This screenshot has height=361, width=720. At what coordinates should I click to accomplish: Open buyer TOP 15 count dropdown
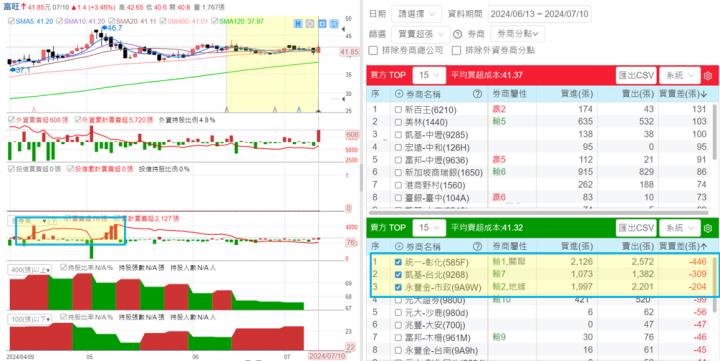coord(429,75)
